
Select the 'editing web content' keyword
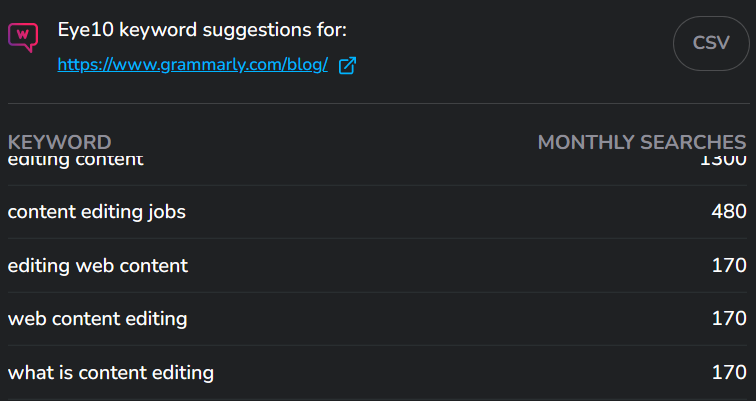point(98,266)
